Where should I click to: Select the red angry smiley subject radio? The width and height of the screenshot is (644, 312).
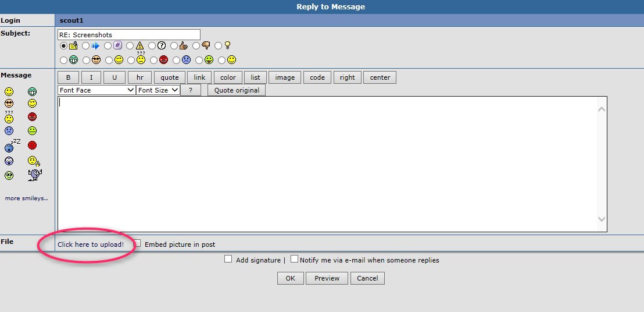pos(153,61)
